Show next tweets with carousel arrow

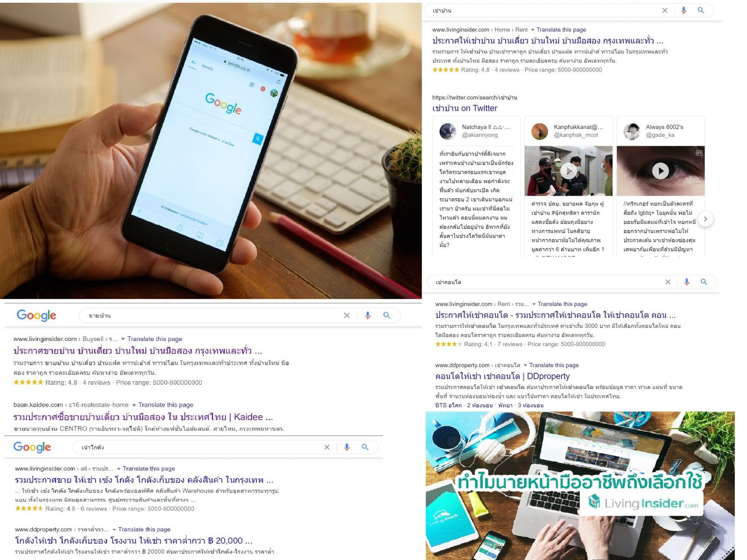(705, 219)
